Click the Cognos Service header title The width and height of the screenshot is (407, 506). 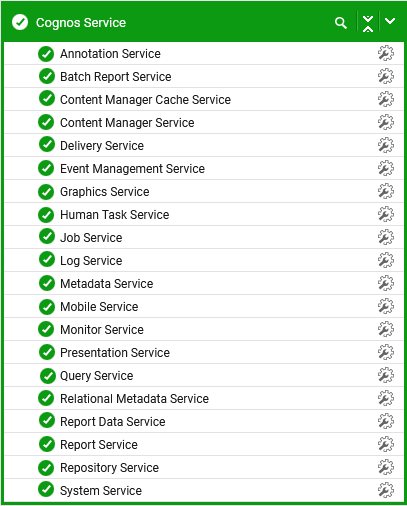tap(81, 23)
